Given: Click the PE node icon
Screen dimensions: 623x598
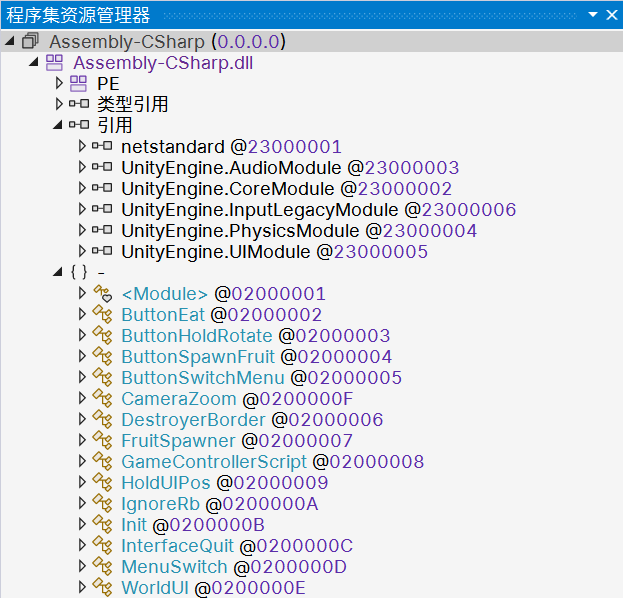Looking at the screenshot, I should pos(78,83).
